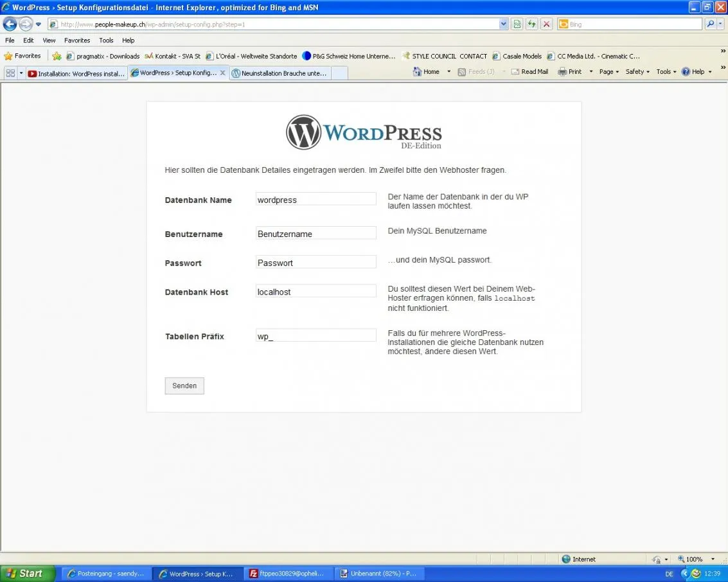Switch to Unbenannt (82%) taskbar item
The image size is (728, 582).
tap(379, 574)
